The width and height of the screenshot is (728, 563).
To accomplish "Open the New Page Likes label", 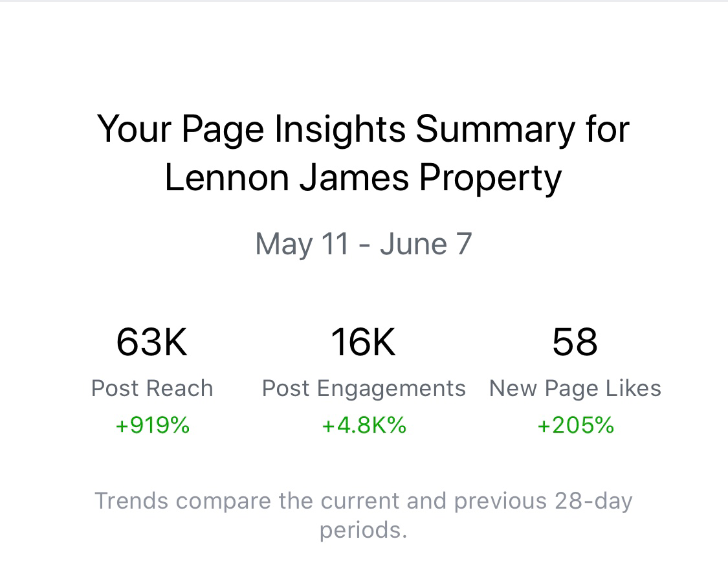I will pyautogui.click(x=575, y=388).
